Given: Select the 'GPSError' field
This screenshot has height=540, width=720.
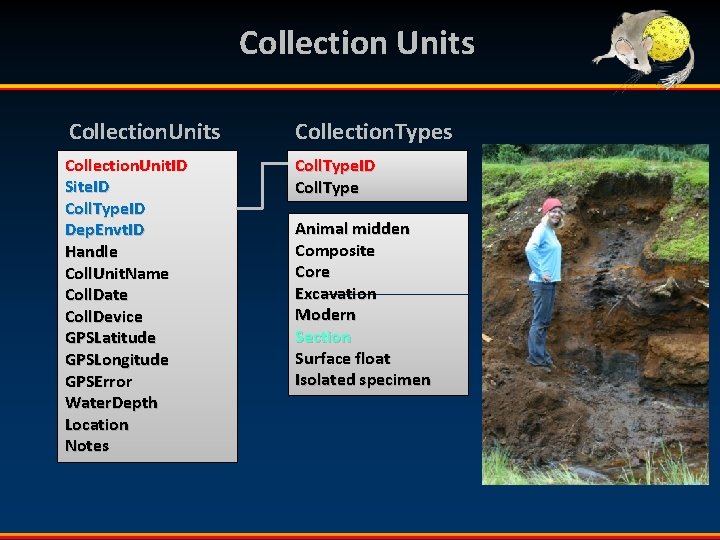Looking at the screenshot, I should point(99,382).
